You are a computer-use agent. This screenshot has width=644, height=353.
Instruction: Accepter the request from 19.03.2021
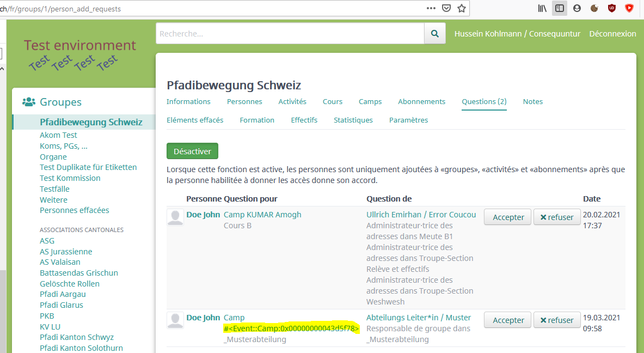(x=507, y=320)
